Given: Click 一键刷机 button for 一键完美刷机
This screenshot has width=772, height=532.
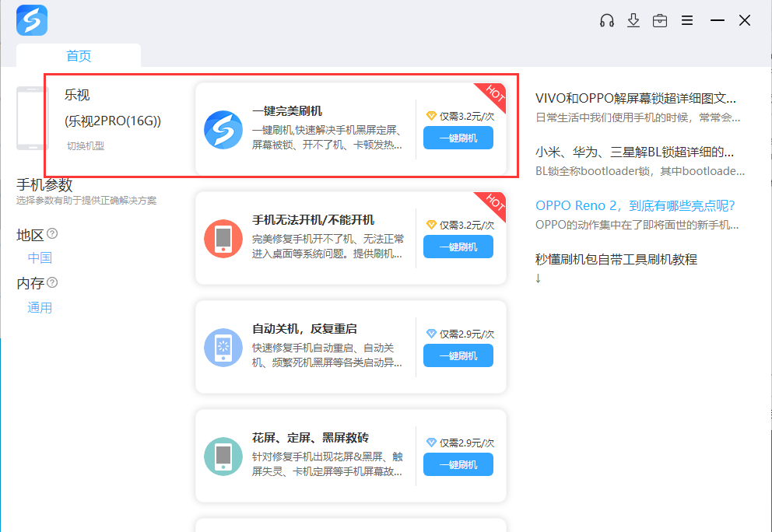Looking at the screenshot, I should click(458, 138).
